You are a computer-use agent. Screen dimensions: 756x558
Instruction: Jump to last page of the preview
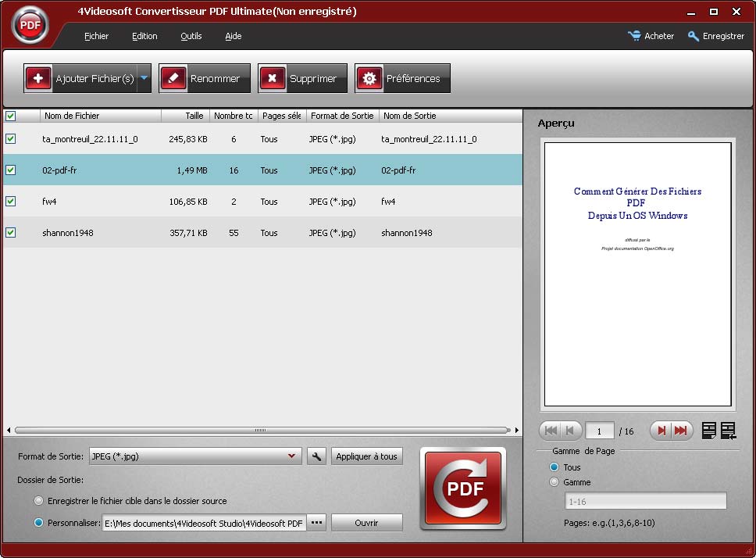tap(681, 430)
